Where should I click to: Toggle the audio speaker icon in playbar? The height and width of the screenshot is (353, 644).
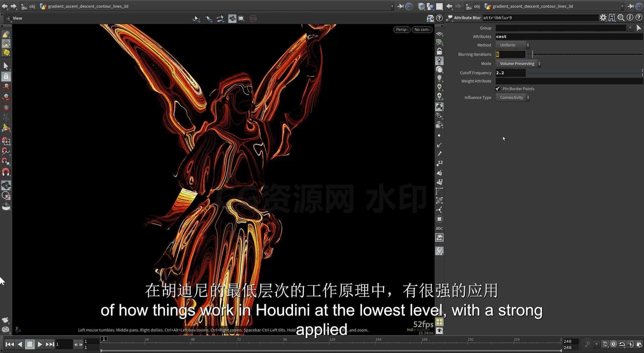[631, 344]
